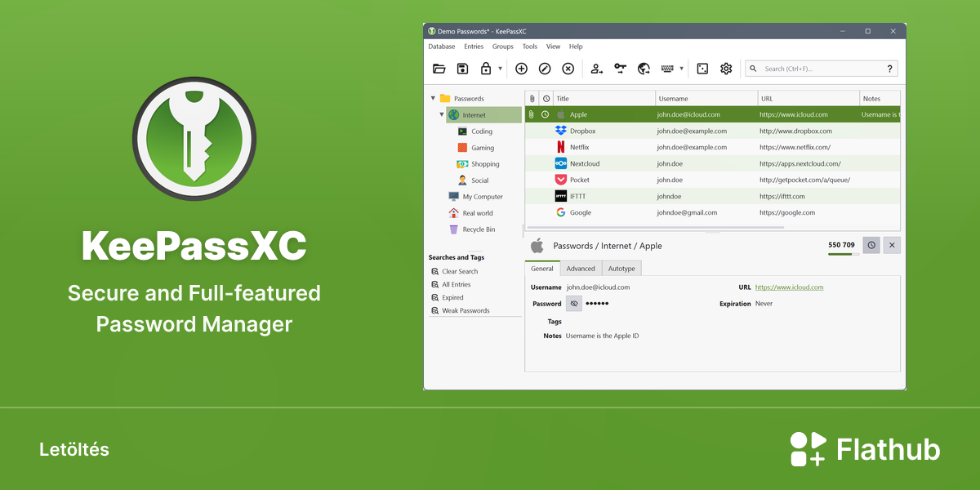The width and height of the screenshot is (980, 490).
Task: Switch to the Autotype tab
Action: coord(621,269)
